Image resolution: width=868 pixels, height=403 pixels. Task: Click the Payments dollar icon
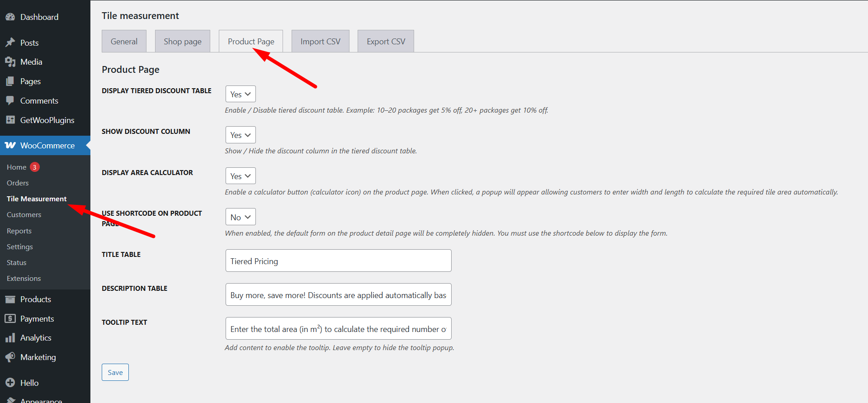(x=10, y=319)
